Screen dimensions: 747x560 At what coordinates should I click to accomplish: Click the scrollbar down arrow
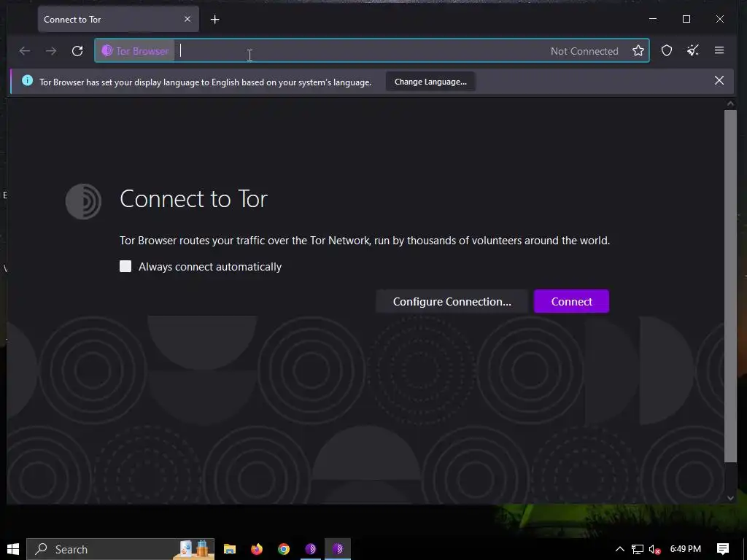[x=730, y=498]
